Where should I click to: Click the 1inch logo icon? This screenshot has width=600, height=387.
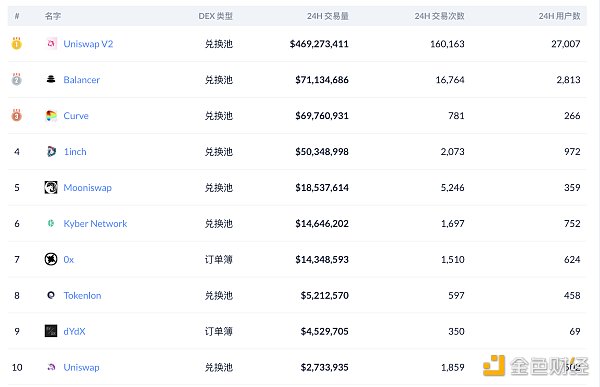point(51,152)
